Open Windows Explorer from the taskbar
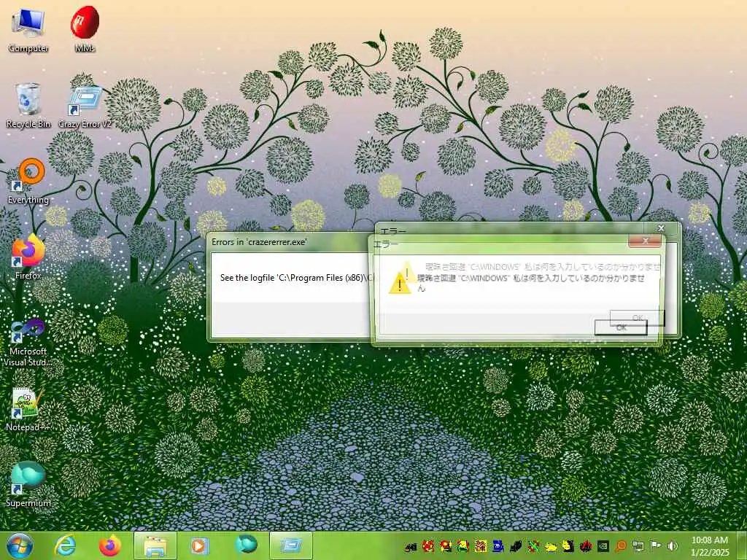Viewport: 747px width, 560px height. point(155,545)
